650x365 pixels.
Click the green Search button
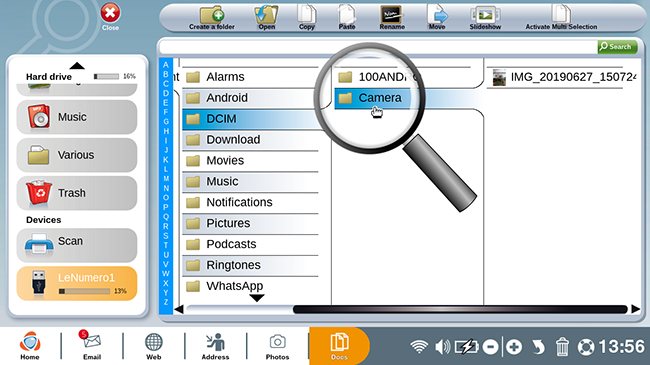tap(617, 46)
